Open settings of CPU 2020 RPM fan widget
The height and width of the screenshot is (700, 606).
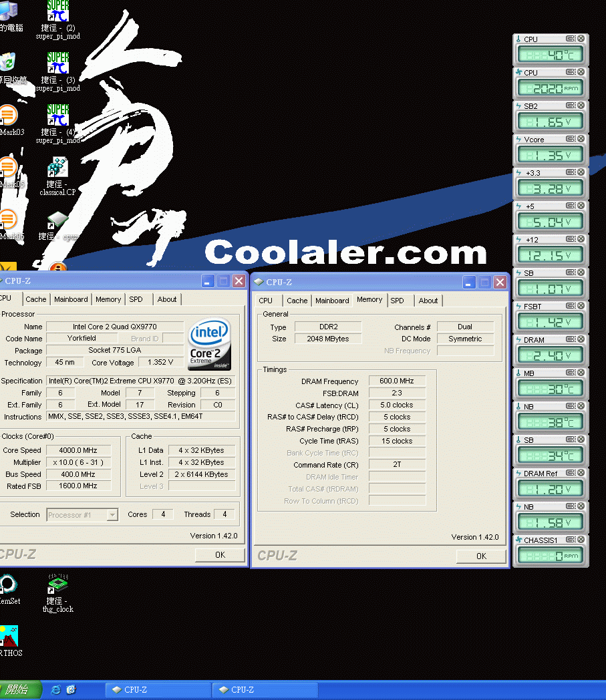tap(571, 72)
